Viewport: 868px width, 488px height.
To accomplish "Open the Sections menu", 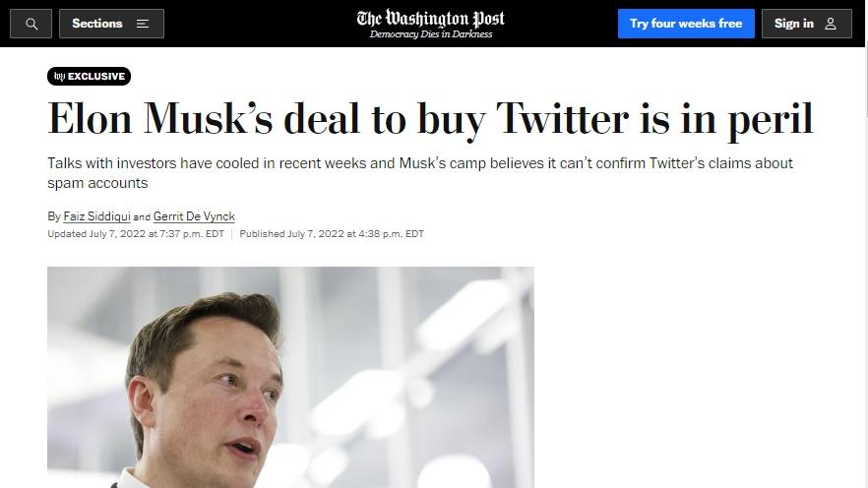I will pyautogui.click(x=98, y=24).
